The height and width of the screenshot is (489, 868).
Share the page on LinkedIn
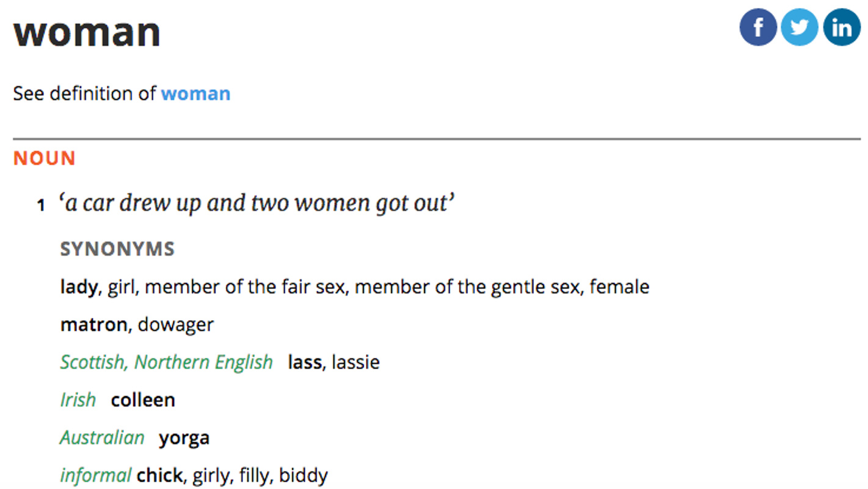(841, 27)
